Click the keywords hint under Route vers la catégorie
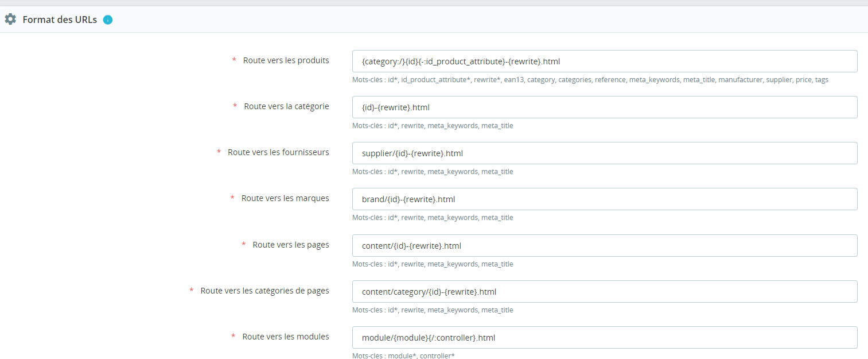The height and width of the screenshot is (359, 868). point(433,126)
